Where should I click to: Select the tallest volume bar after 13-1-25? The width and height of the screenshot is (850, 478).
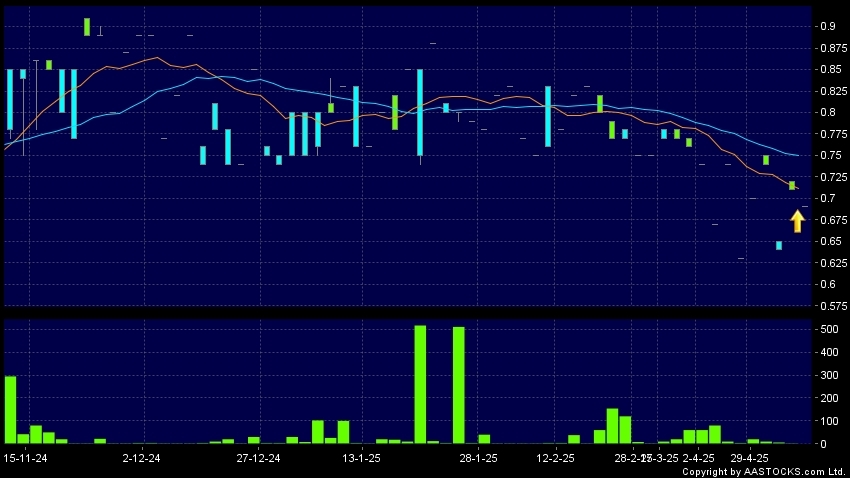[x=420, y=384]
